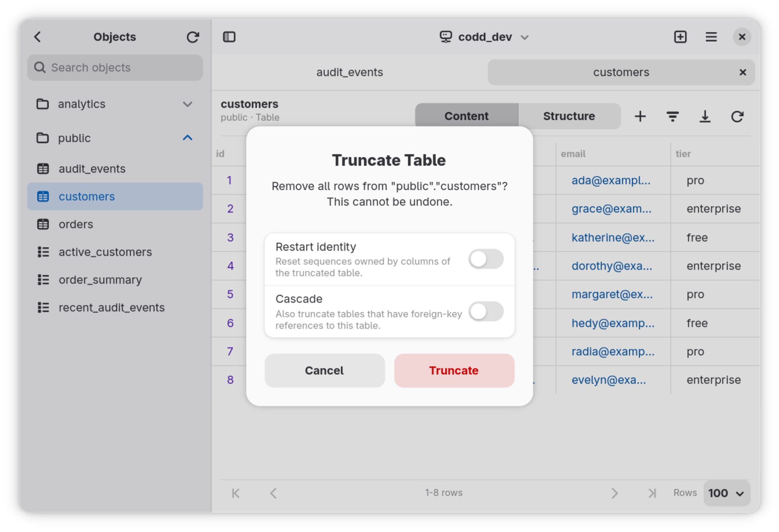Open the Rows per page dropdown
779x532 pixels.
727,493
